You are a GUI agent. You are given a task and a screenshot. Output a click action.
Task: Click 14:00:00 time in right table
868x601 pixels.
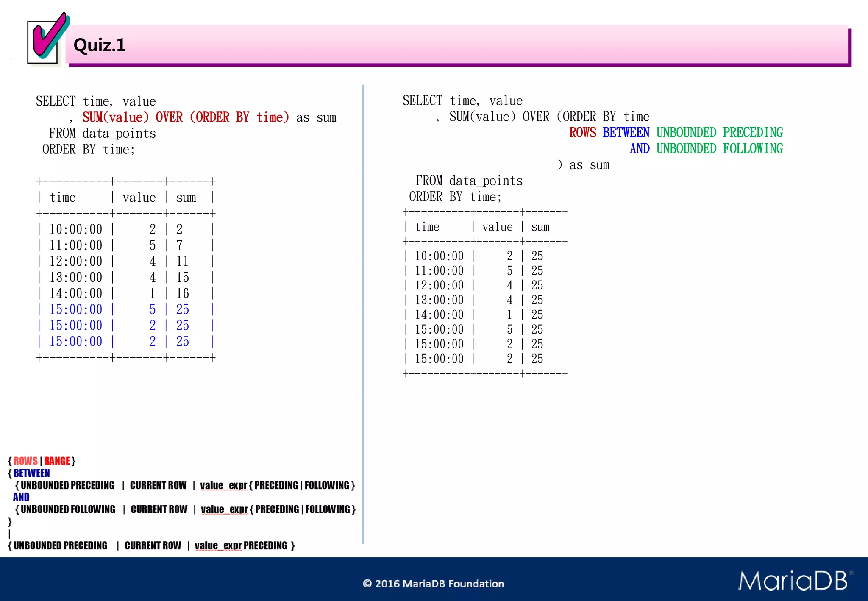pyautogui.click(x=440, y=315)
